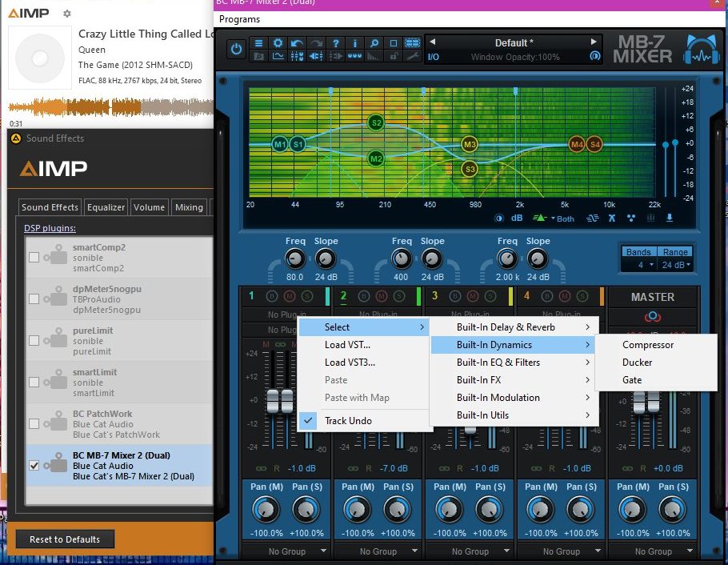Toggle Track Undo in context menu
The height and width of the screenshot is (565, 728).
[x=363, y=420]
